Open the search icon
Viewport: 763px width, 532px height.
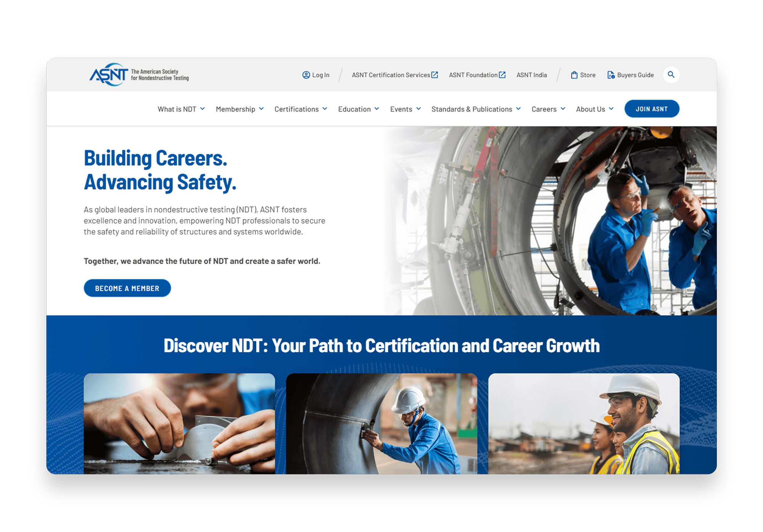[671, 75]
